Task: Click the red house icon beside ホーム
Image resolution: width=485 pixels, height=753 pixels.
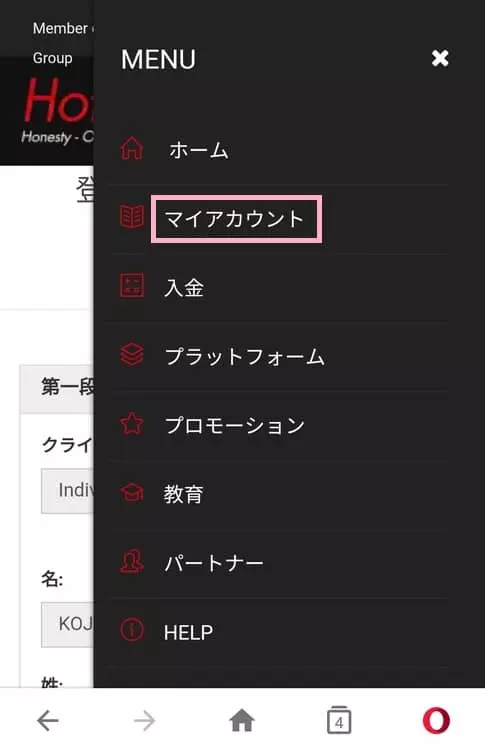Action: (x=132, y=148)
